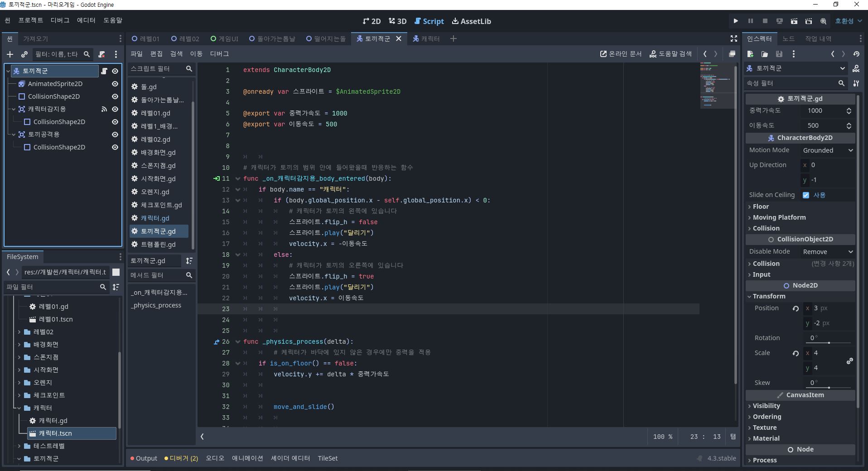Fold code at line 11 function
This screenshot has height=471, width=868.
[237, 178]
